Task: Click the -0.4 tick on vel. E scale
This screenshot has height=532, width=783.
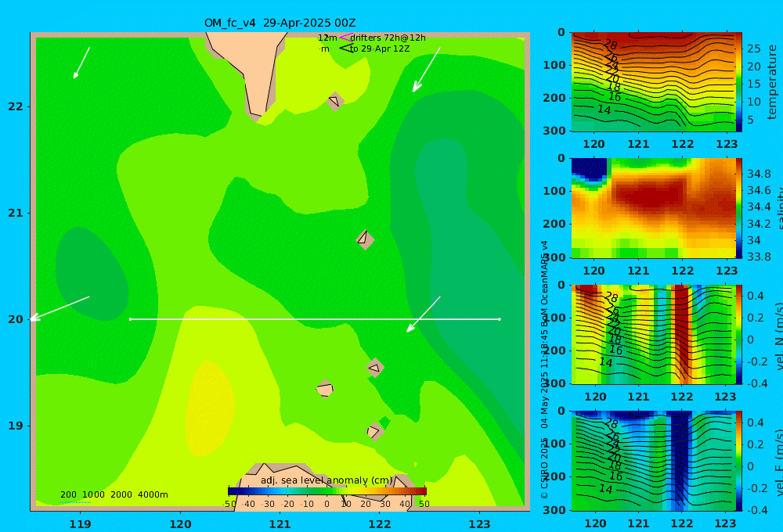Action: (x=757, y=510)
